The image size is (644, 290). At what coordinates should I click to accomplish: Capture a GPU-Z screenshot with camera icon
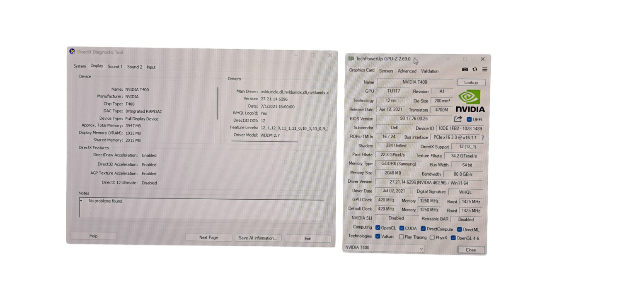tap(465, 70)
